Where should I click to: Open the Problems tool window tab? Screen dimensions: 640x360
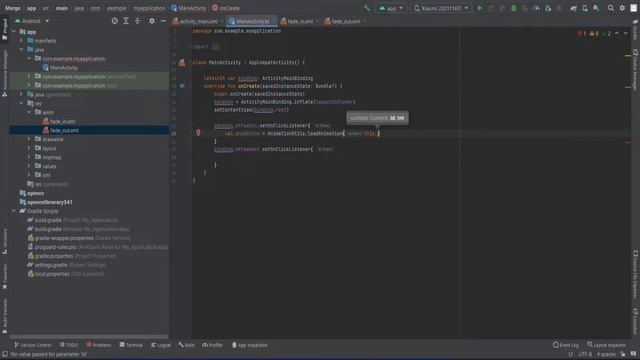point(99,345)
